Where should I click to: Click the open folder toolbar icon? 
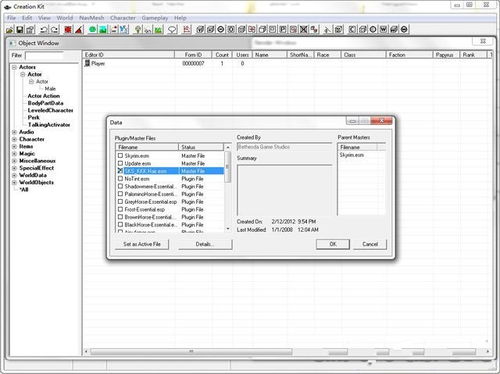[9, 30]
